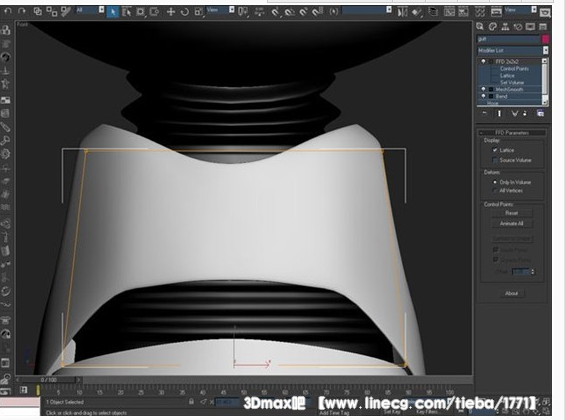Collapse the FFD Parameters rollout
The height and width of the screenshot is (420, 565).
click(512, 133)
